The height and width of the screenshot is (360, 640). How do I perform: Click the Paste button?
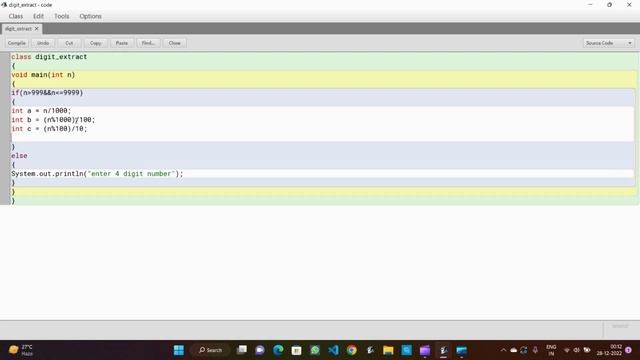coord(122,43)
